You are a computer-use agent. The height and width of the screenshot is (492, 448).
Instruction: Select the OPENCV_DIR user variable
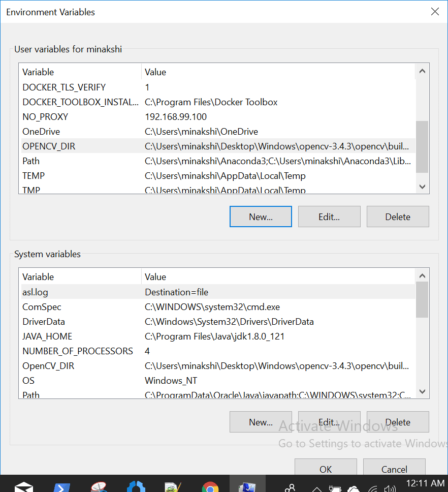[x=218, y=146]
